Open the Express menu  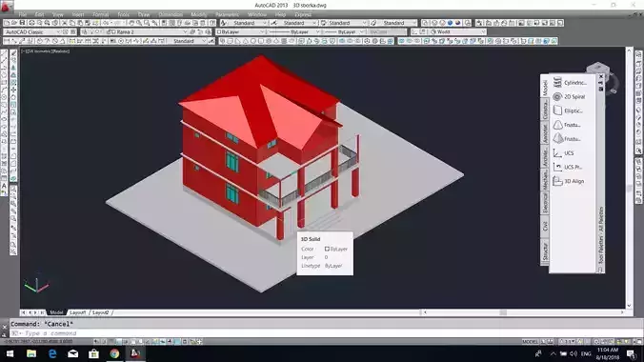[303, 14]
